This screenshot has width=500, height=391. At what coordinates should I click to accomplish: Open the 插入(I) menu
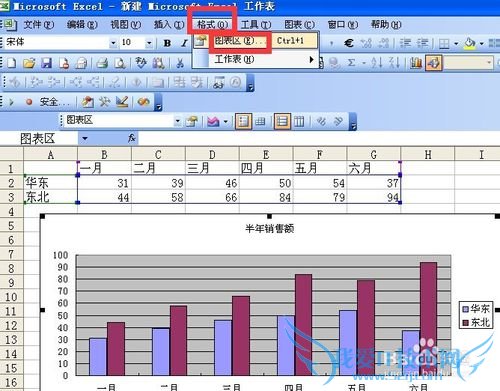coord(169,24)
